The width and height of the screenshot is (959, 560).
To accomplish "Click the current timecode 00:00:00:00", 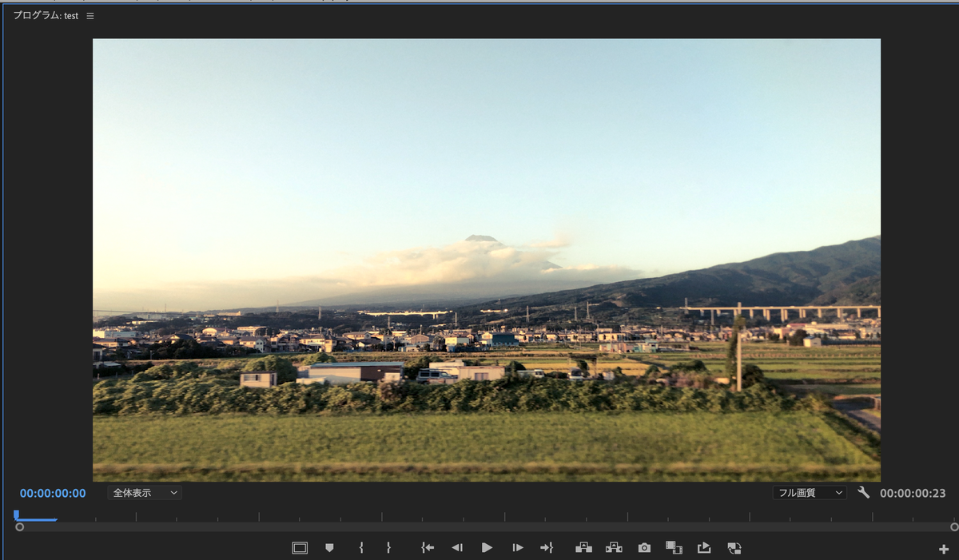I will [53, 493].
